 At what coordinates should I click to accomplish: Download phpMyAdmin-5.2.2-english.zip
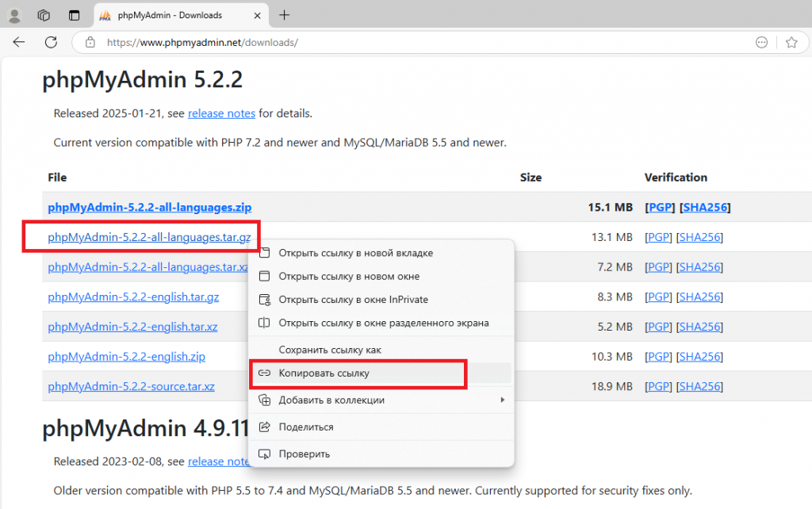tap(126, 357)
